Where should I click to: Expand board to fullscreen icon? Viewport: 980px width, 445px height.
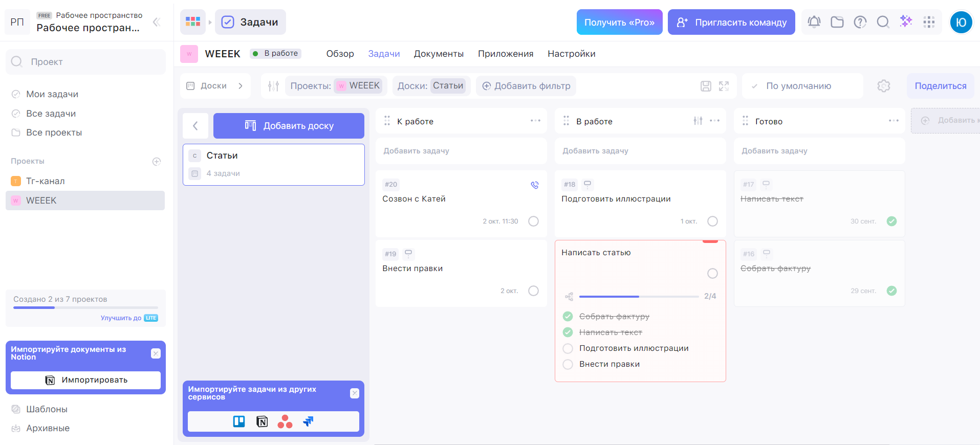click(724, 86)
